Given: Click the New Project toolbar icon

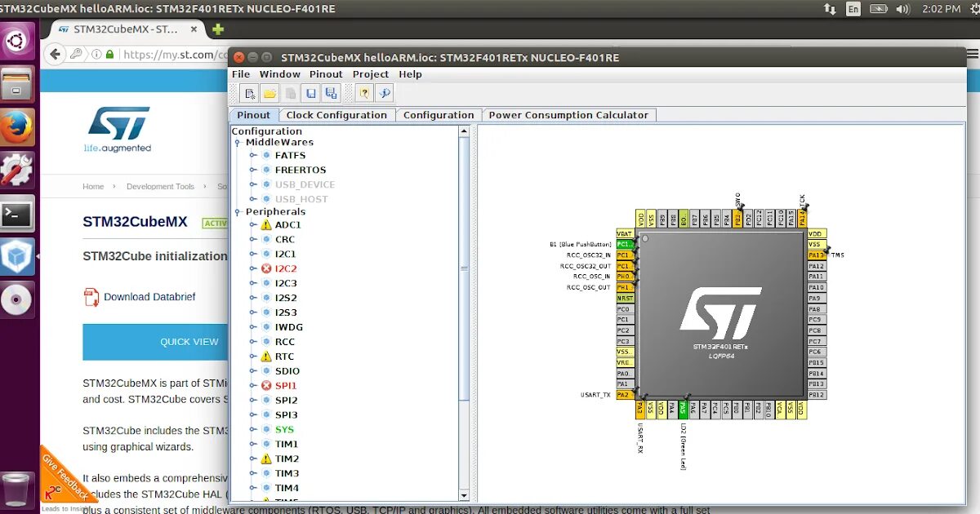Looking at the screenshot, I should click(x=251, y=93).
